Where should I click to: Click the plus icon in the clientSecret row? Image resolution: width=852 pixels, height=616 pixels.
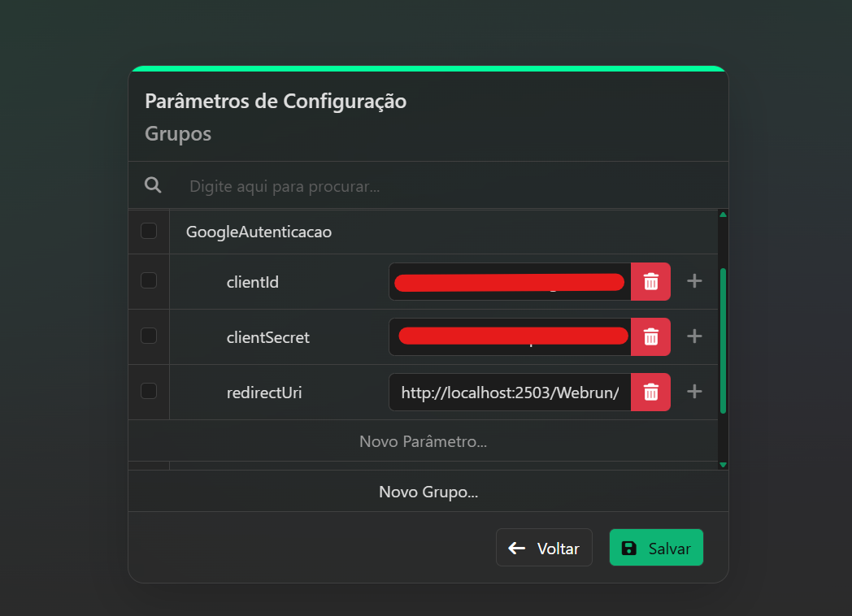coord(694,336)
